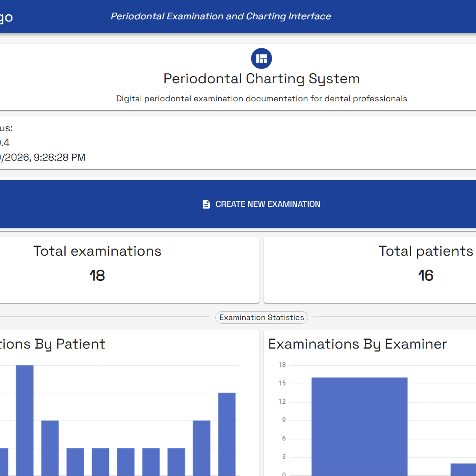The height and width of the screenshot is (476, 476).
Task: Click the short bar at Examiner chart's right edge
Action: pos(463,469)
